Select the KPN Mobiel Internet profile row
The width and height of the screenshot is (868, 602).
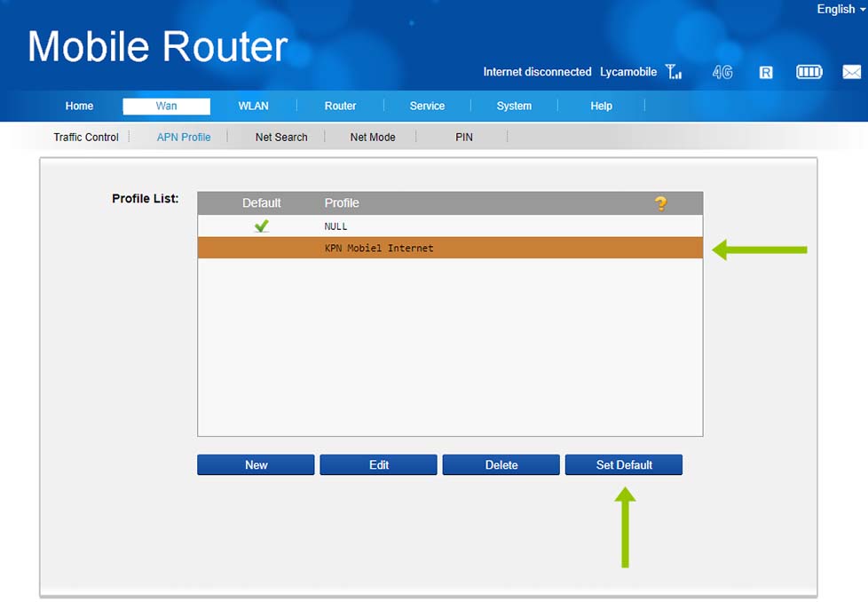450,248
